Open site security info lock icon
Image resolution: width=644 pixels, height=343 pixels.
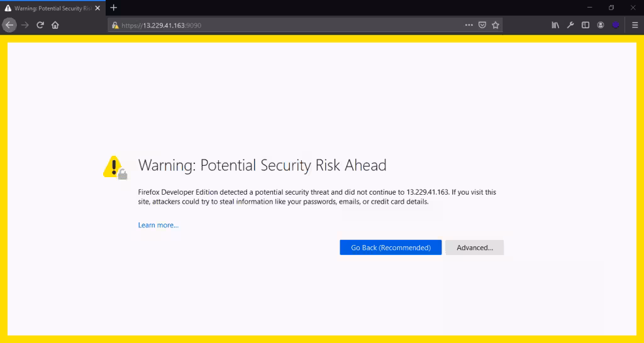116,25
